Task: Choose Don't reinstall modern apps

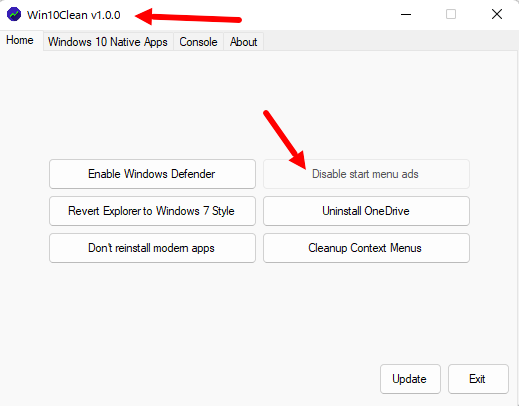Action: click(x=152, y=248)
